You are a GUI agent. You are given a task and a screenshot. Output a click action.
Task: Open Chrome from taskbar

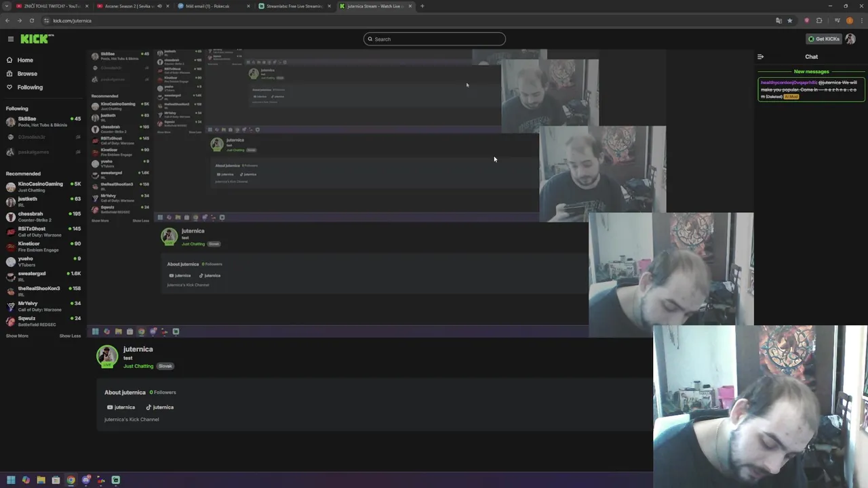71,480
